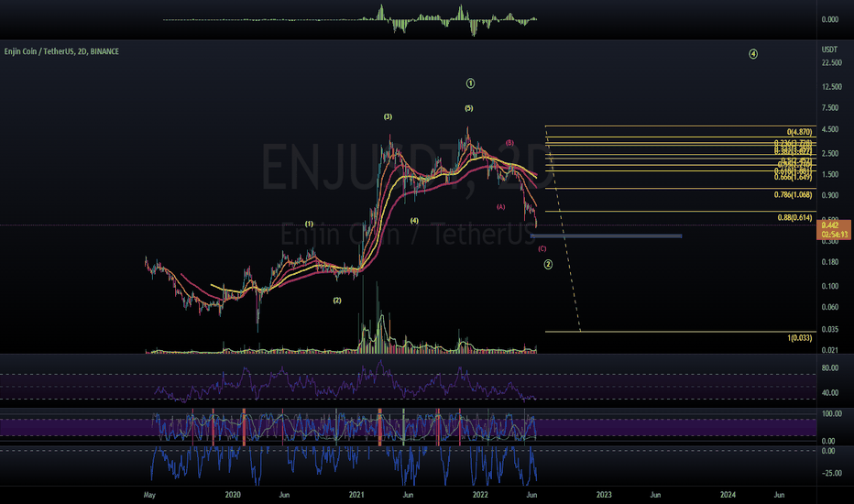Click the Jun label between 2023 and 2024
Screen dimensions: 854x504
coord(656,495)
